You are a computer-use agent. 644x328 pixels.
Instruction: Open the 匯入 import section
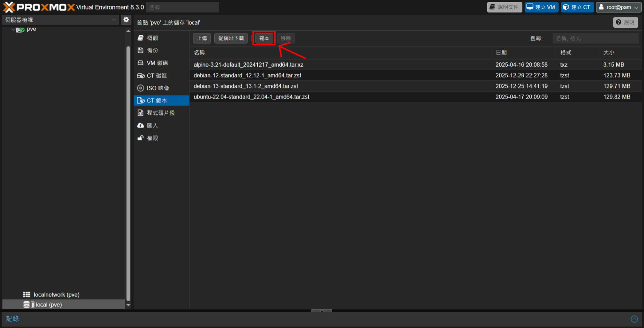tap(152, 125)
